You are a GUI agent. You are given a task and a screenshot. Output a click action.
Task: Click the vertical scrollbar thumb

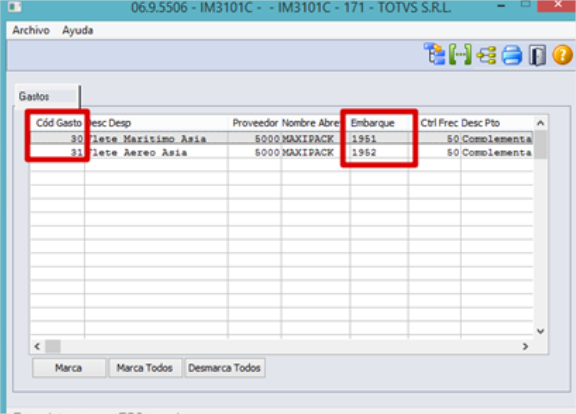pos(540,145)
